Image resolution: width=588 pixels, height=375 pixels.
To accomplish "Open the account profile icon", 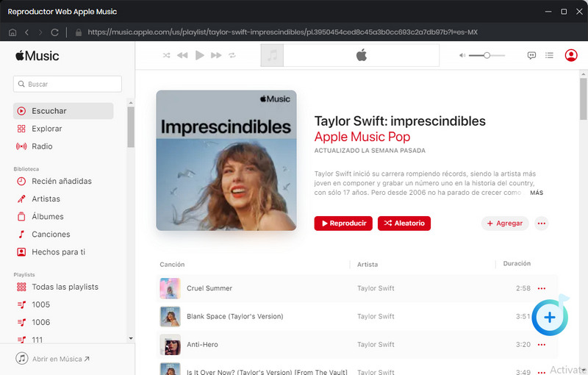I will [x=571, y=55].
